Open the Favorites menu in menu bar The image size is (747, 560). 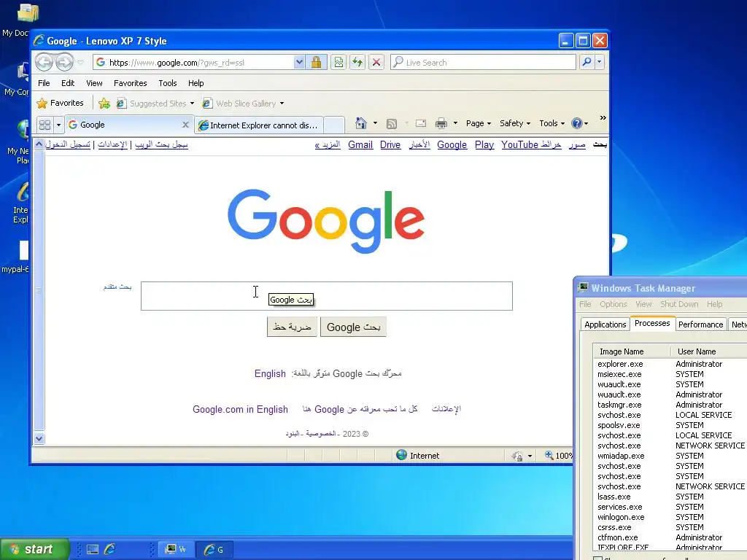[x=130, y=83]
